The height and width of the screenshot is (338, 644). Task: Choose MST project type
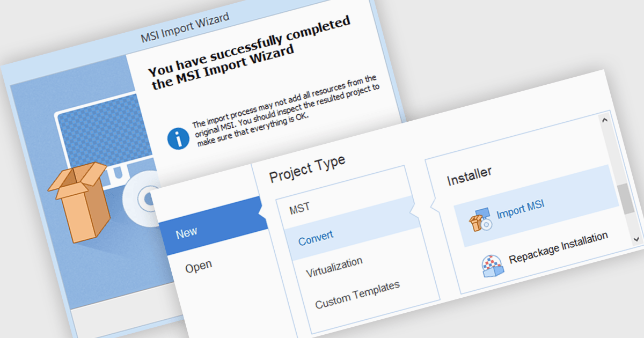(299, 209)
